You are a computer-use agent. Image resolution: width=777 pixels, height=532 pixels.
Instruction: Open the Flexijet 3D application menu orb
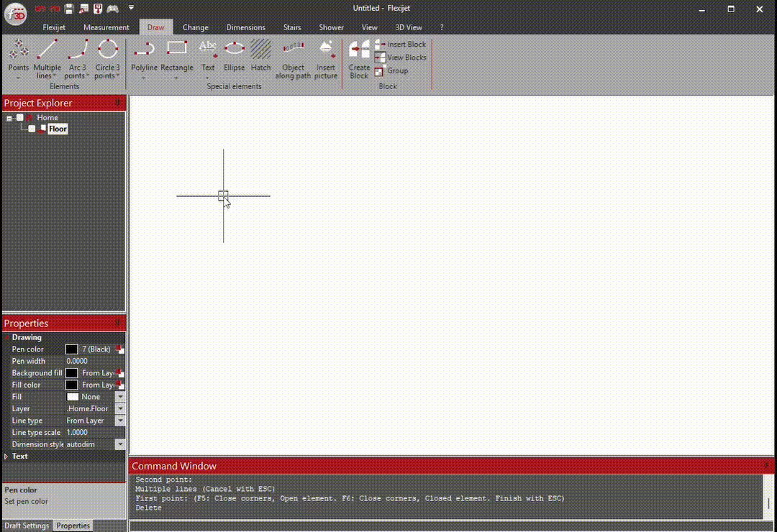coord(15,14)
